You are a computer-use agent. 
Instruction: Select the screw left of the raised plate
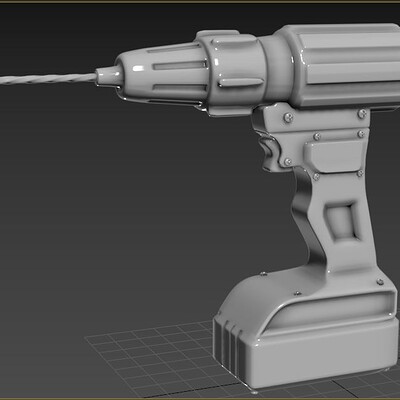(x=288, y=162)
